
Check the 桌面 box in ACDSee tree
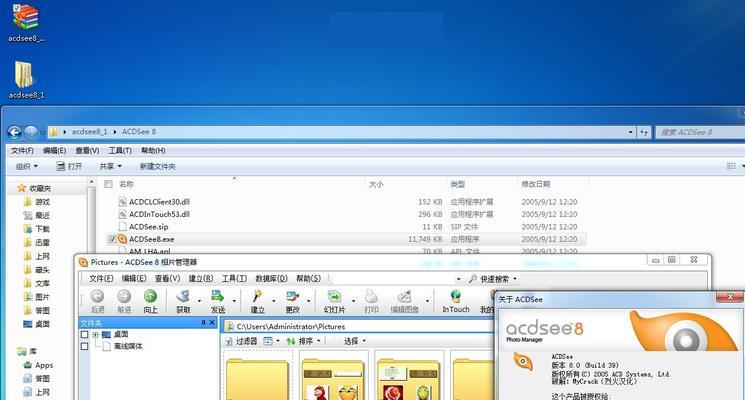(85, 334)
